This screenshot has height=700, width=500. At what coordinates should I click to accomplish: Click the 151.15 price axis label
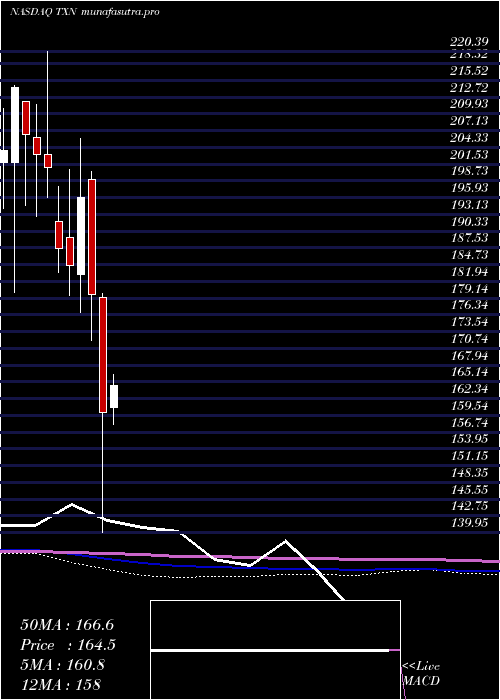469,456
